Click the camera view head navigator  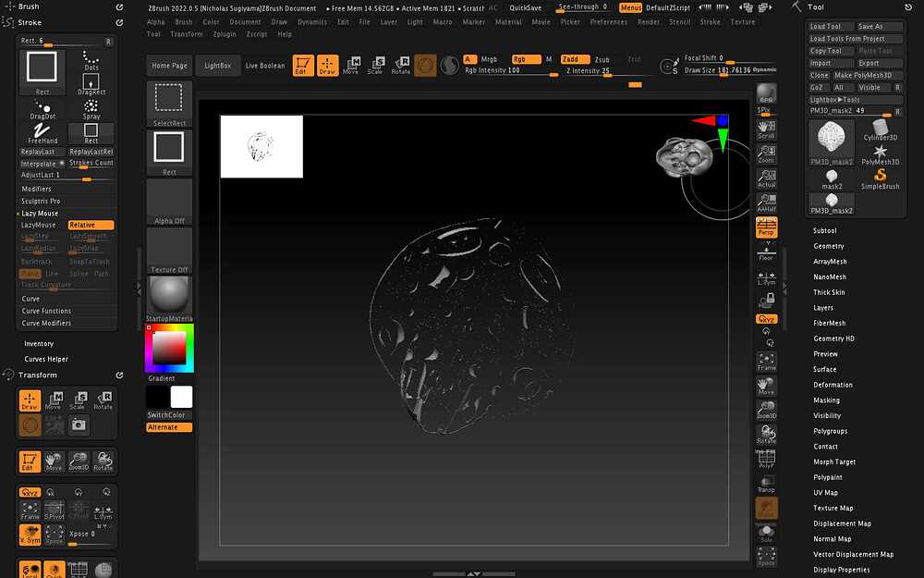[685, 157]
